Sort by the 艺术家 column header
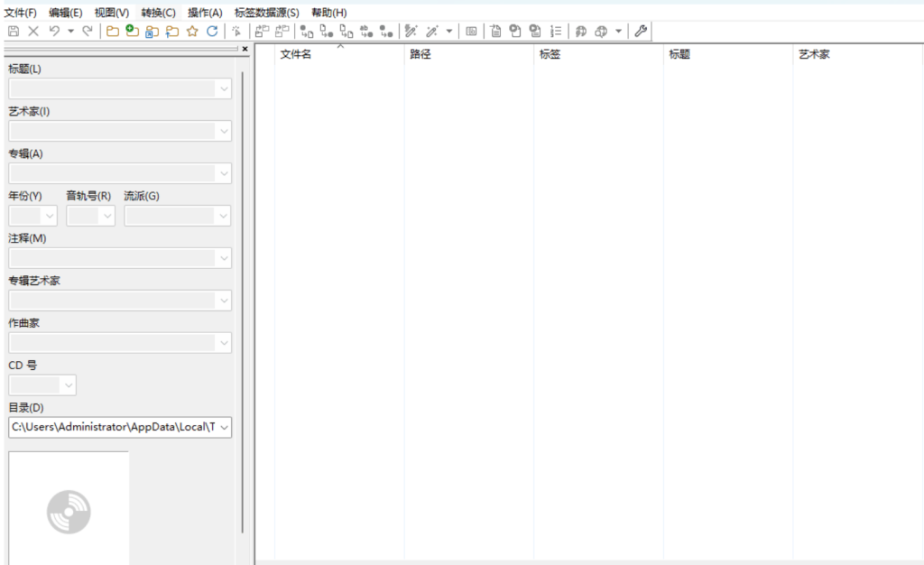924x565 pixels. 858,54
